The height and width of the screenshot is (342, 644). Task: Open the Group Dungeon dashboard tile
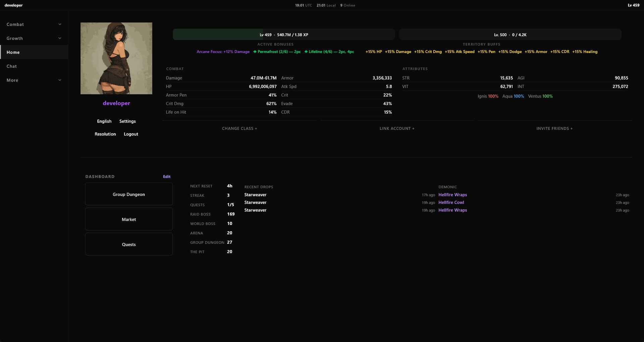[129, 194]
